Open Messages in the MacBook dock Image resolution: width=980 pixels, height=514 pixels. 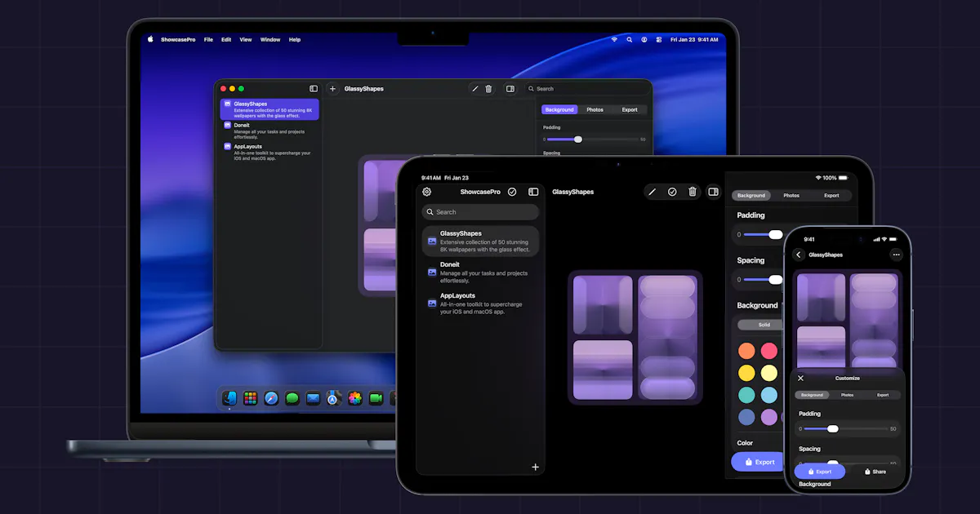pos(292,398)
